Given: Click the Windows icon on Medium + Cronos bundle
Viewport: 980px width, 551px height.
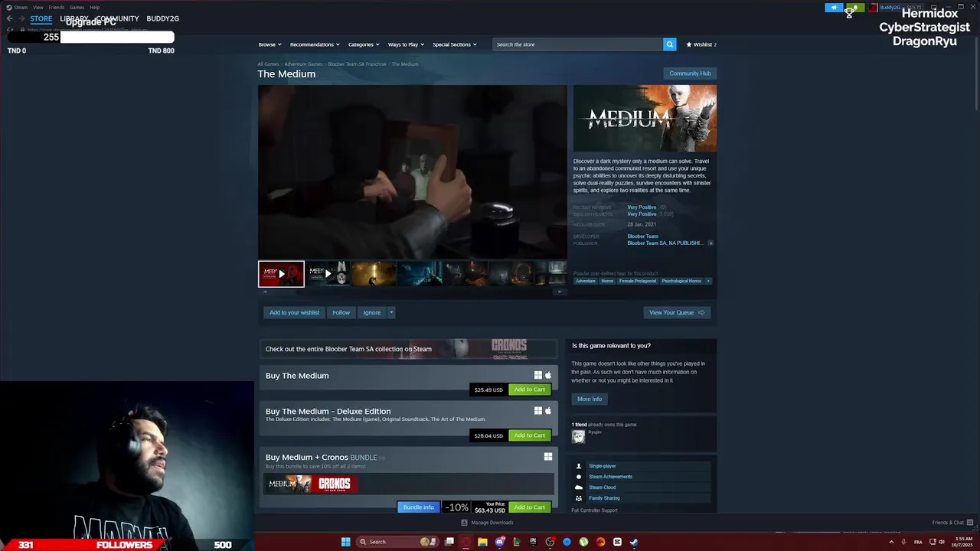Looking at the screenshot, I should coord(547,457).
